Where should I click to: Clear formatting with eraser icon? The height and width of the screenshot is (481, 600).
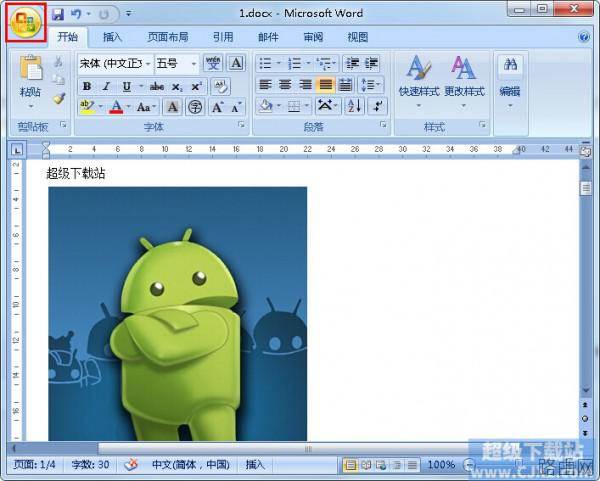(x=221, y=86)
